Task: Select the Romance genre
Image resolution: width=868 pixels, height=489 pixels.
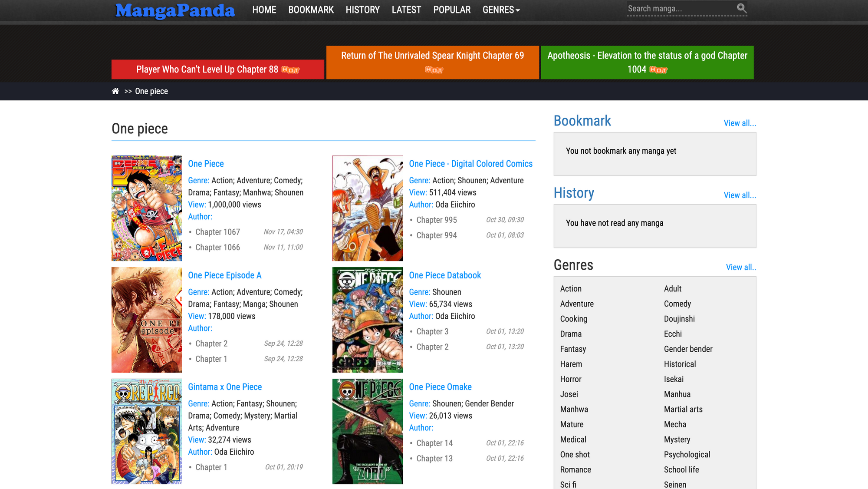Action: 575,469
